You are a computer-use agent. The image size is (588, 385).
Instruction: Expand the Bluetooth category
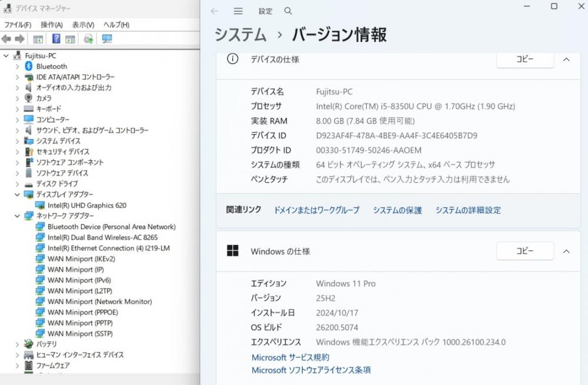coord(17,67)
